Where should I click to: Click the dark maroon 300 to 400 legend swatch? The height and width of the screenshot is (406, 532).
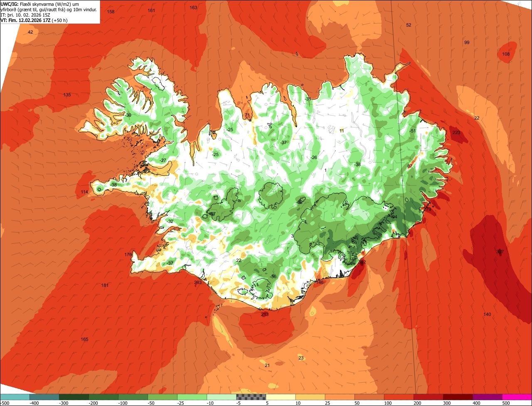(458, 397)
